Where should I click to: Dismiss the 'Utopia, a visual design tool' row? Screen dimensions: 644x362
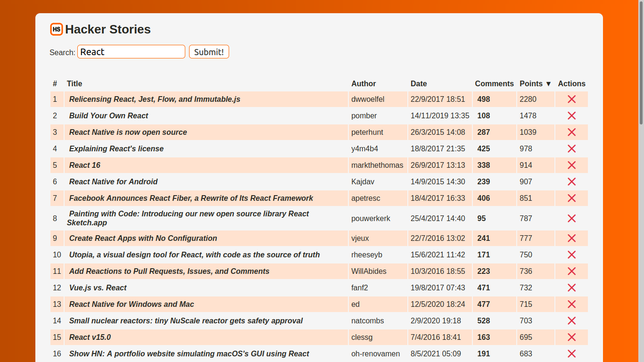click(x=571, y=255)
